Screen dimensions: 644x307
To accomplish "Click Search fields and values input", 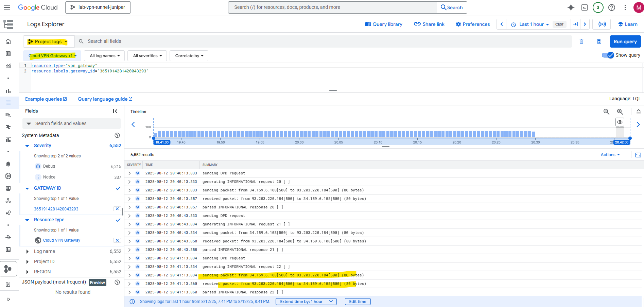I will [x=71, y=123].
